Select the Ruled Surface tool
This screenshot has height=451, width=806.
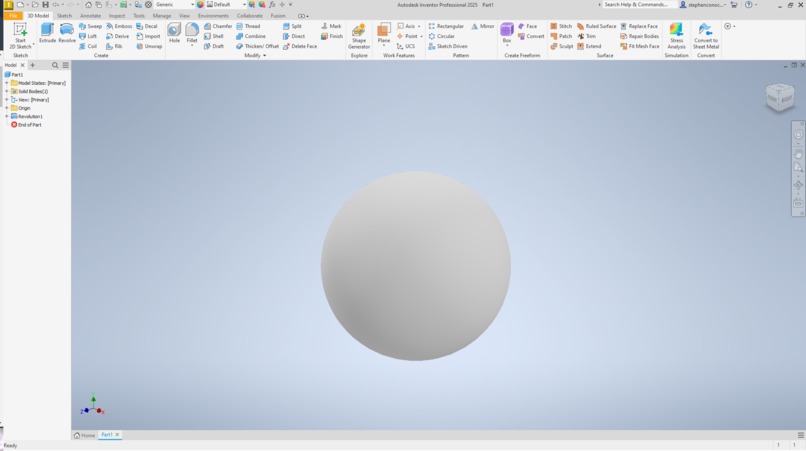coord(596,26)
